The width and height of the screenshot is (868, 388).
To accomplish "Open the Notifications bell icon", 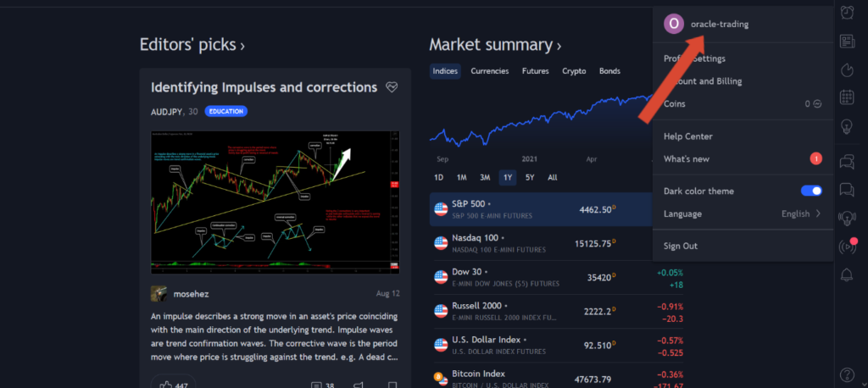I will pos(847,275).
